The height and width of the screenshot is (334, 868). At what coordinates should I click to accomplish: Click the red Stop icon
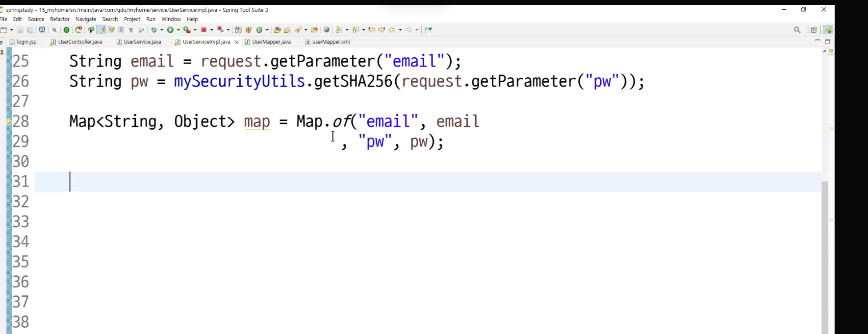coord(204,30)
